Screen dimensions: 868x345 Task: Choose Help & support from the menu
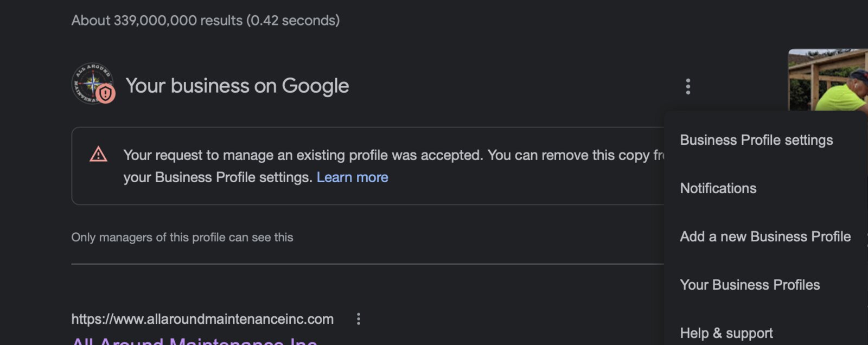pos(726,333)
